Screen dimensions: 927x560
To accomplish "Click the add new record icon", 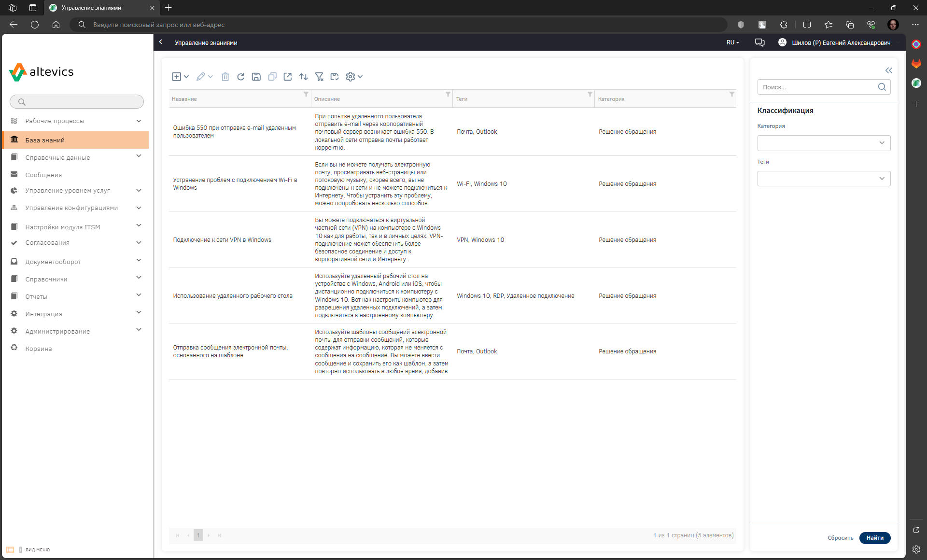I will [x=177, y=77].
